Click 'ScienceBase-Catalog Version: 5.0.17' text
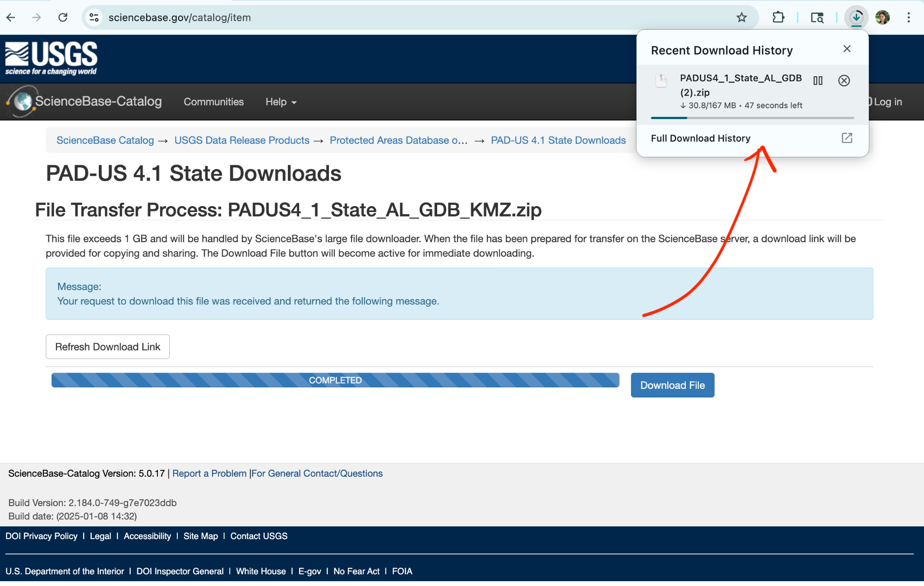 click(x=87, y=473)
